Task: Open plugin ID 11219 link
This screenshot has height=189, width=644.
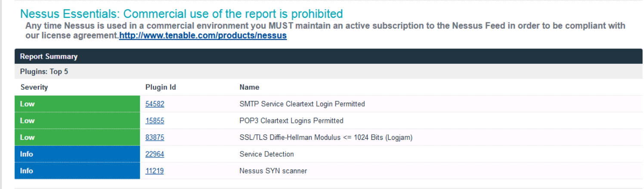Action: coord(155,171)
